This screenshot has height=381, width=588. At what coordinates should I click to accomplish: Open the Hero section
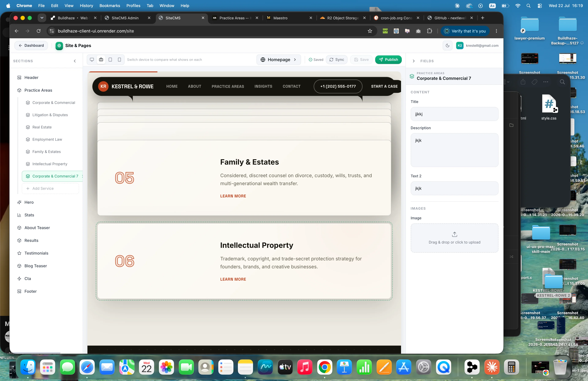[29, 202]
